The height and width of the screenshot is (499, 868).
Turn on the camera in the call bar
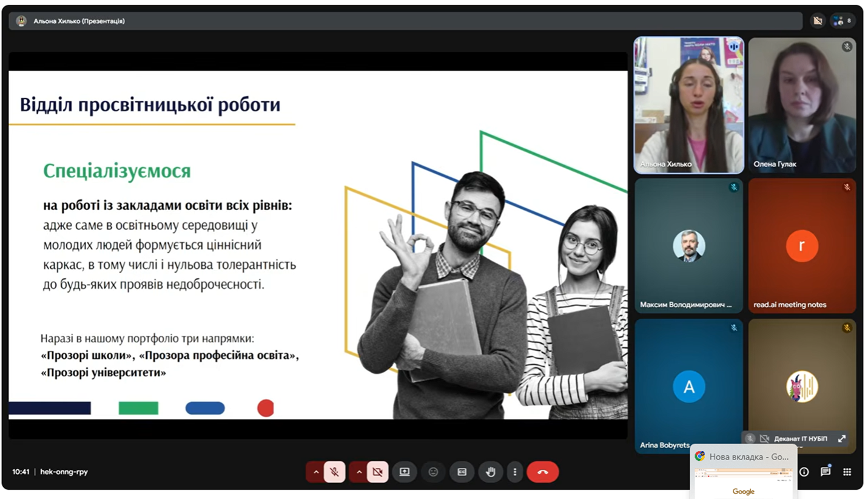(x=377, y=472)
